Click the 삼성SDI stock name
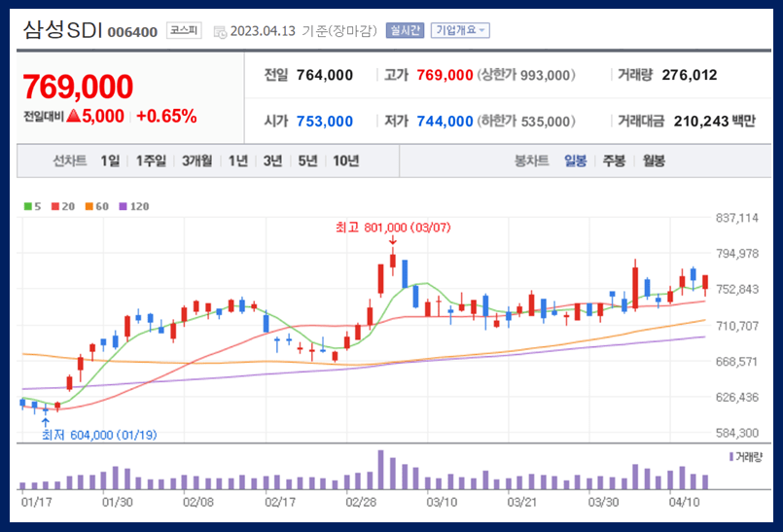 (x=62, y=30)
